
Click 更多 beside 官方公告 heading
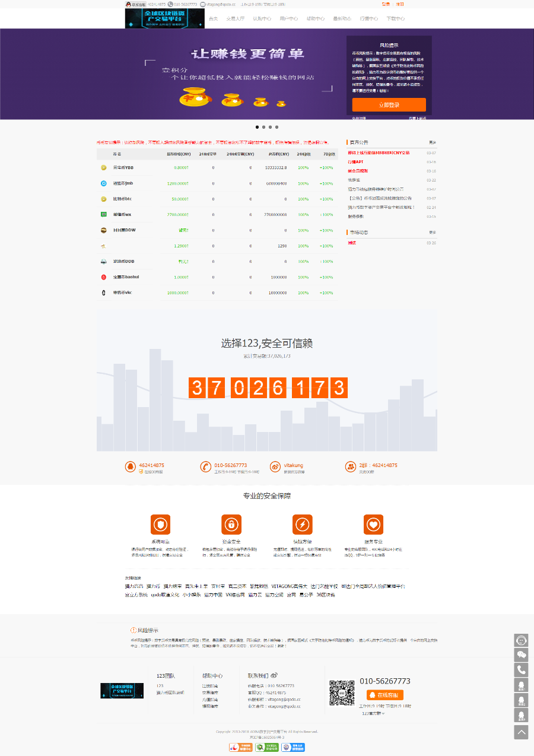[x=433, y=142]
